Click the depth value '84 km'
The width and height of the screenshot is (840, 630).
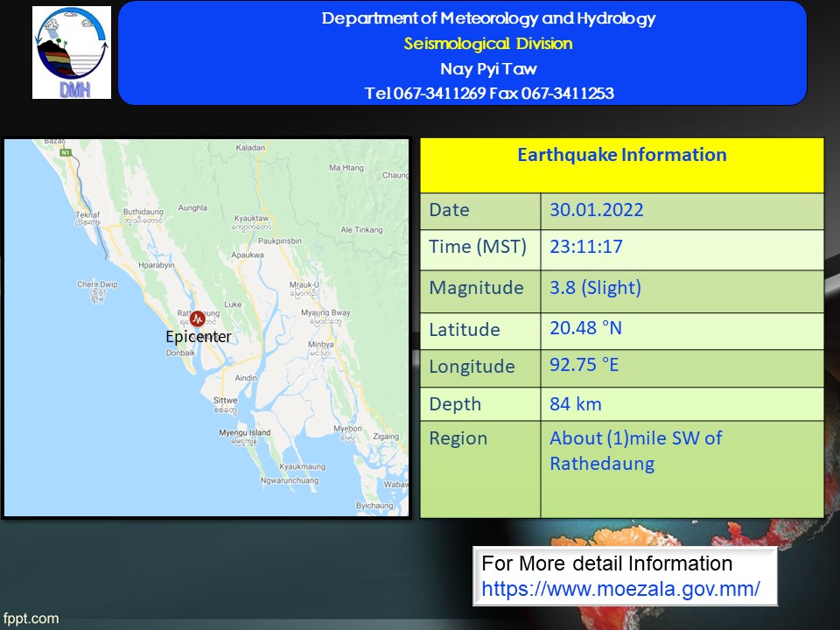(x=576, y=404)
